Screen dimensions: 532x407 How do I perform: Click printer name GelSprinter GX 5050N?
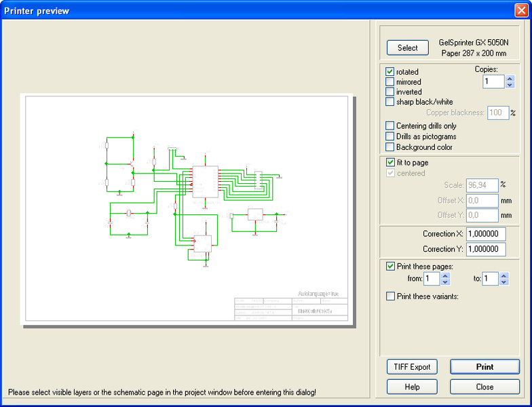point(474,42)
